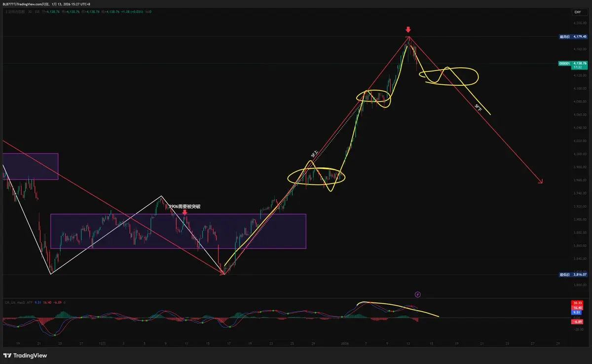This screenshot has width=592, height=364.
Task: Click the 9.51 blue MACD value label
Action: [x=577, y=312]
